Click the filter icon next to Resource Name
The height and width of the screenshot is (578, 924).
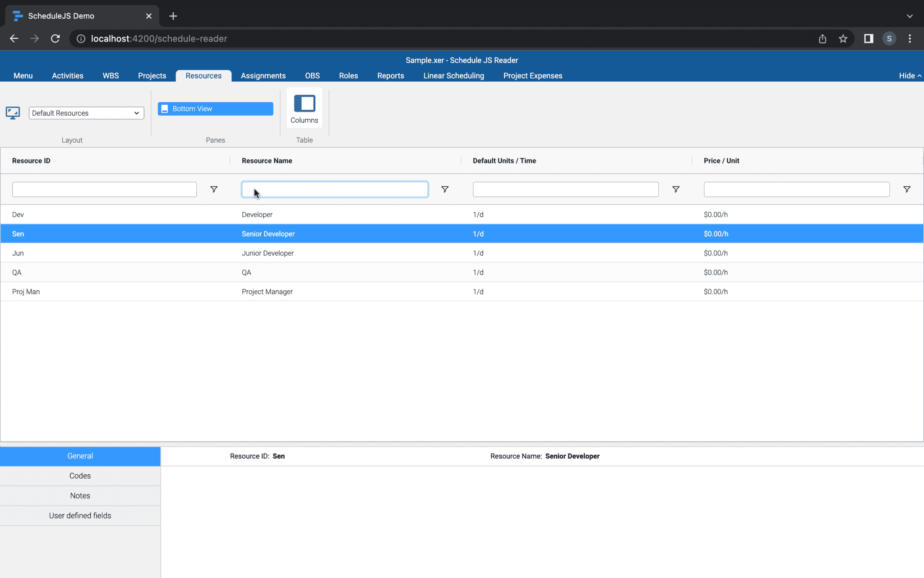point(445,189)
